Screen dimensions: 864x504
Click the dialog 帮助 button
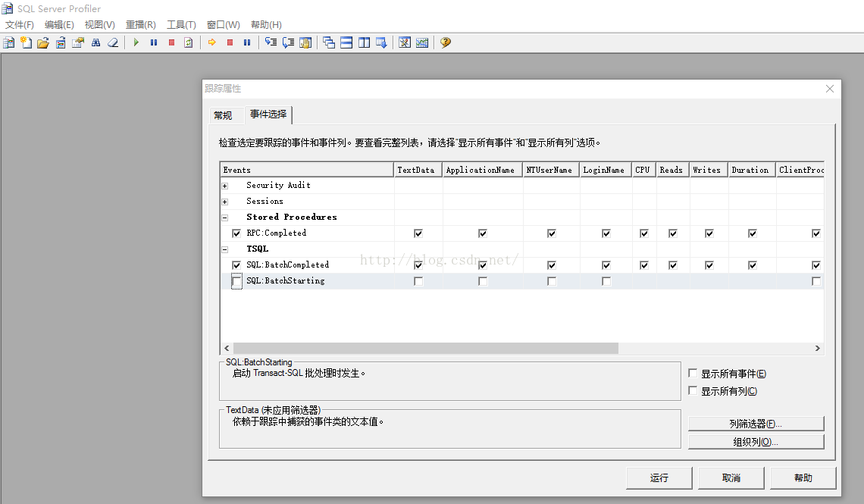click(803, 477)
